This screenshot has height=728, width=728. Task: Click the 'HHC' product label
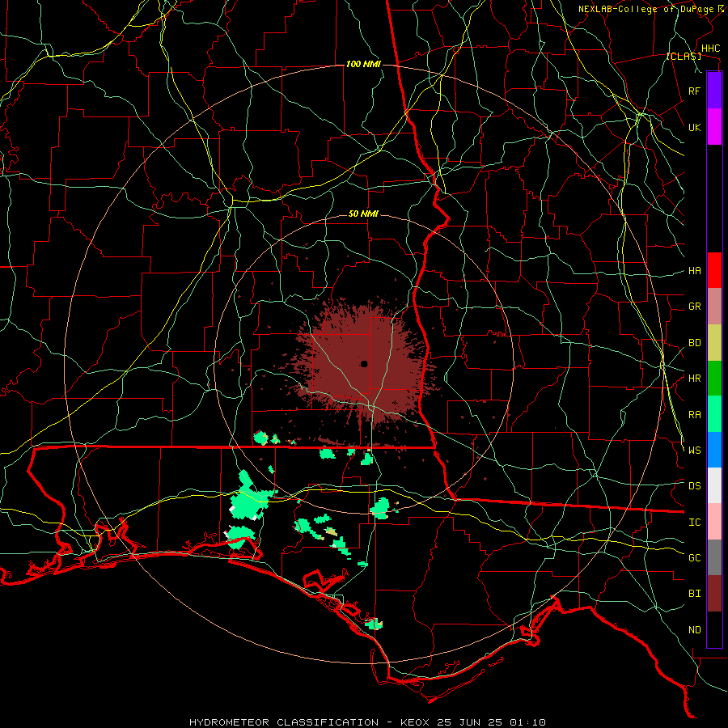710,49
